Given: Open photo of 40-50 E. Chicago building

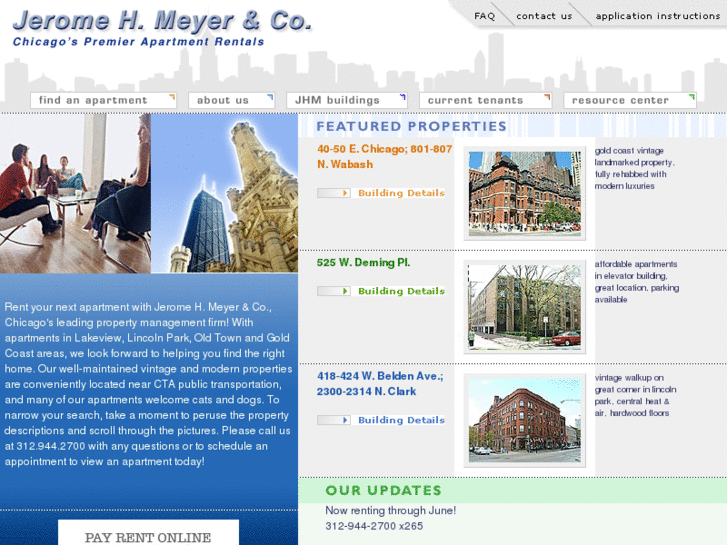Looking at the screenshot, I should [x=524, y=194].
